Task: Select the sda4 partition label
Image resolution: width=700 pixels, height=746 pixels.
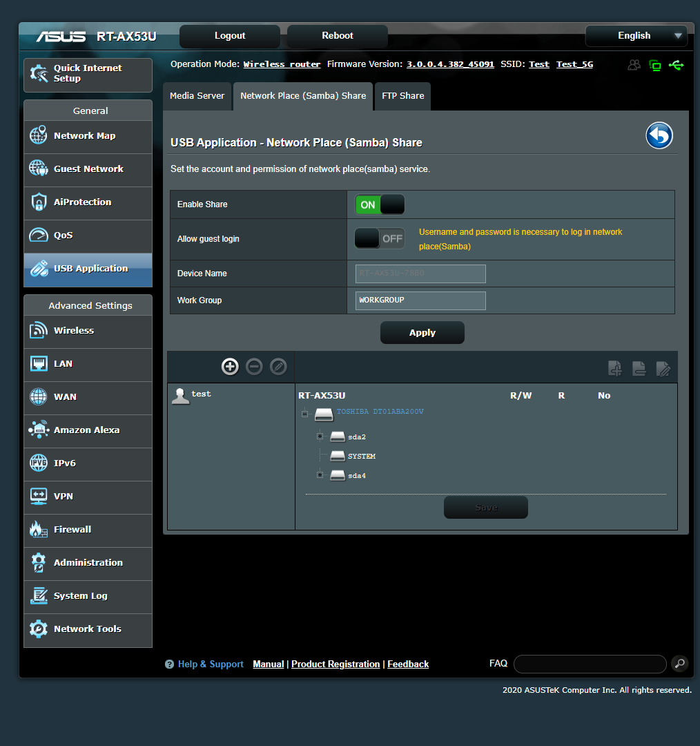Action: [357, 476]
